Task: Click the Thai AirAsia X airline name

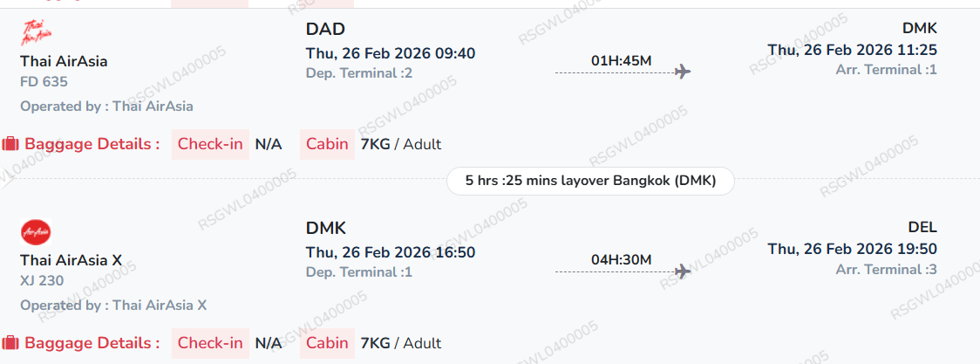Action: point(71,260)
